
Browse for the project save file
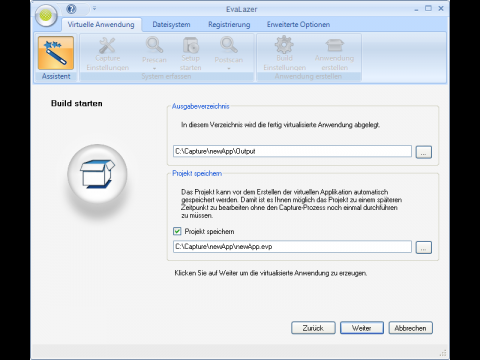click(424, 247)
